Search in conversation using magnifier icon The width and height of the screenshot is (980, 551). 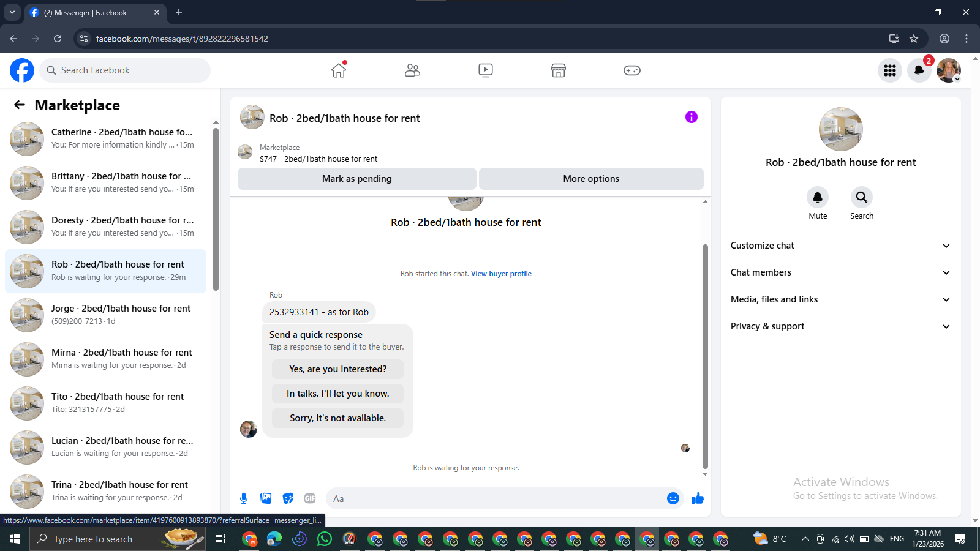pos(862,197)
